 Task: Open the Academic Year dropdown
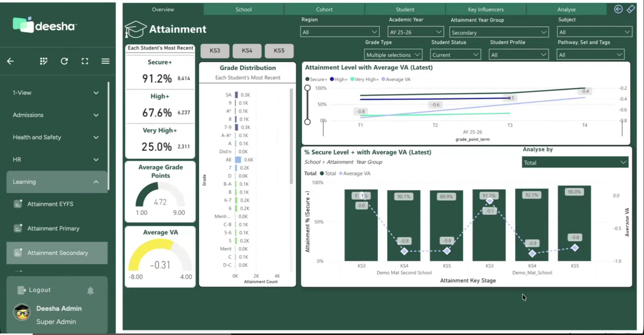click(416, 32)
